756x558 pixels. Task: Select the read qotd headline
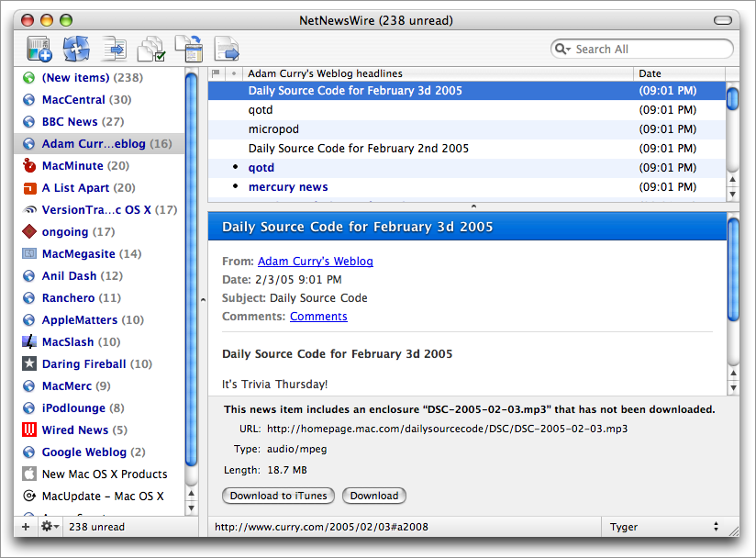pyautogui.click(x=467, y=110)
